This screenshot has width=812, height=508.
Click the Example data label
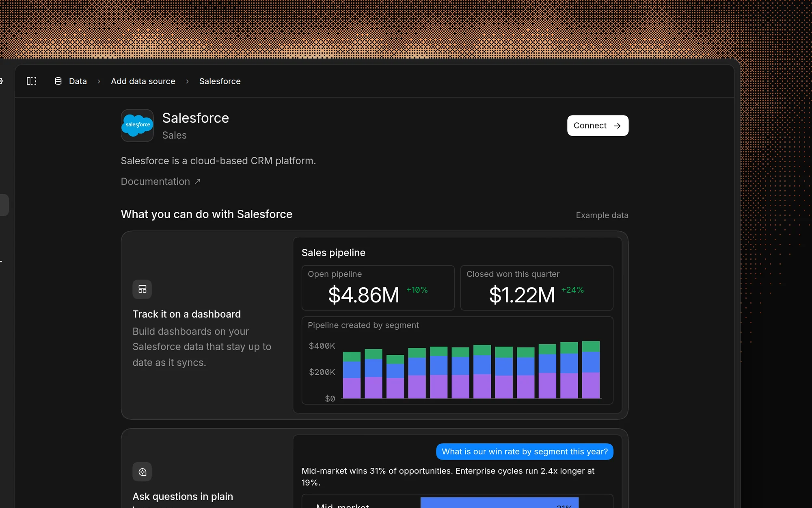coord(602,215)
